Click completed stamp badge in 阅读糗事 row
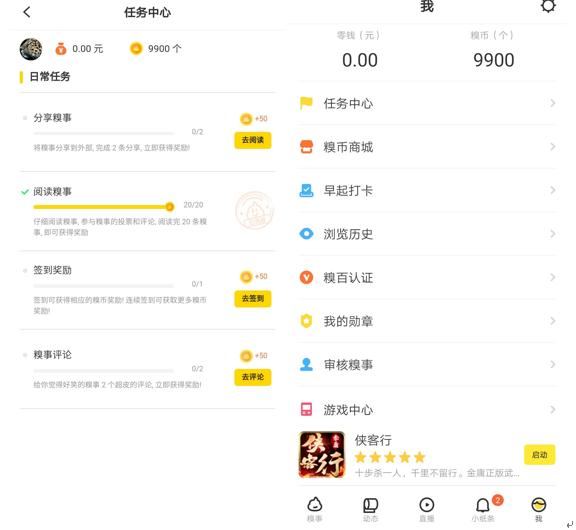The image size is (576, 530). (254, 210)
